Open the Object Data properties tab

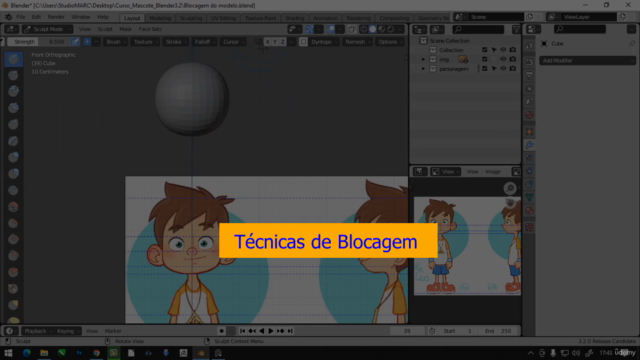tap(529, 198)
